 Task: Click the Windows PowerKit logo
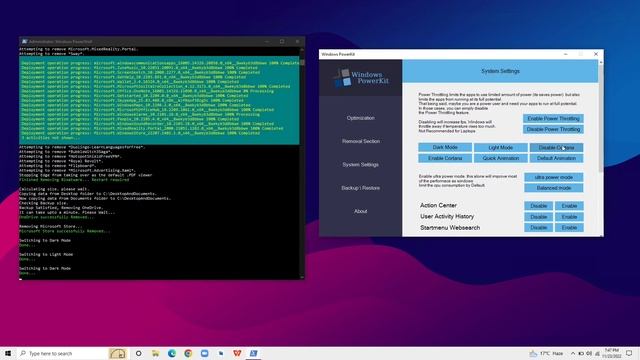[x=361, y=78]
